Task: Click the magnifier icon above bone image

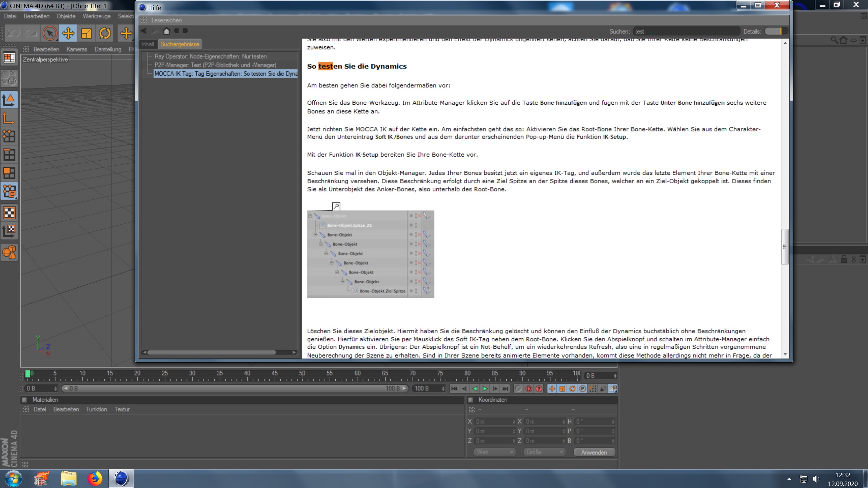Action: (336, 206)
